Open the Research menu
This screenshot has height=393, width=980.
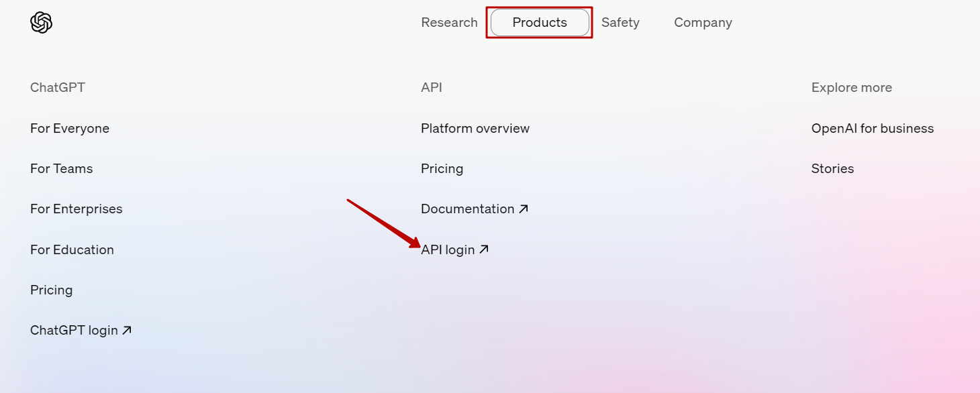[x=449, y=22]
